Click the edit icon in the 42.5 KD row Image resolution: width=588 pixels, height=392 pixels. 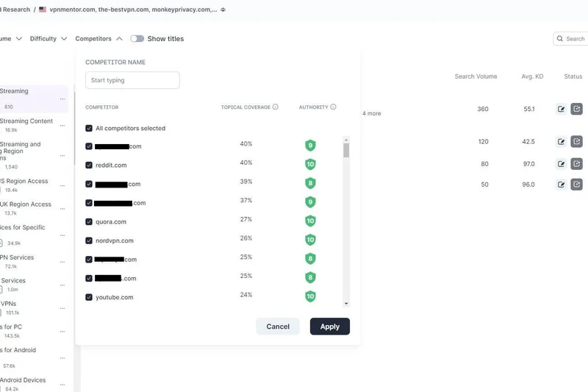pos(562,142)
